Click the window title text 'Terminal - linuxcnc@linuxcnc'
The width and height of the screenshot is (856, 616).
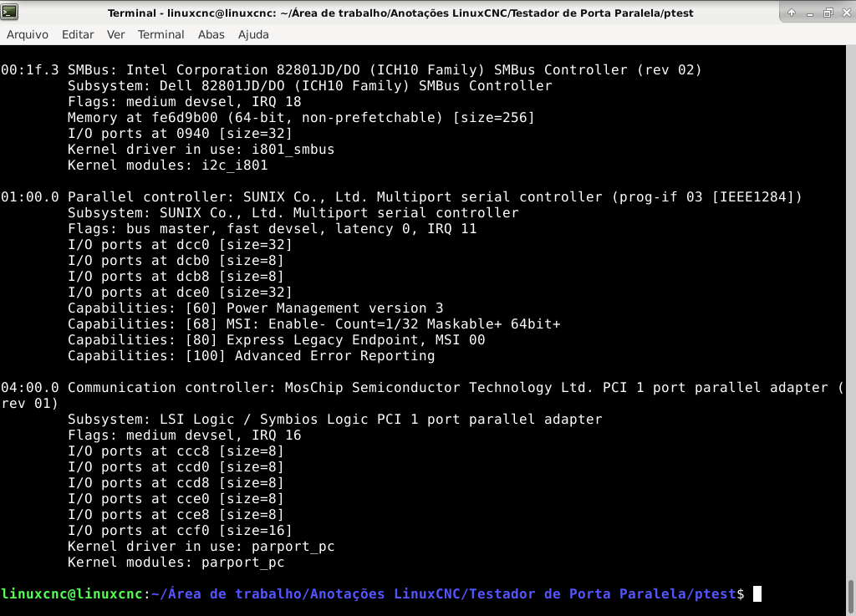click(x=193, y=13)
